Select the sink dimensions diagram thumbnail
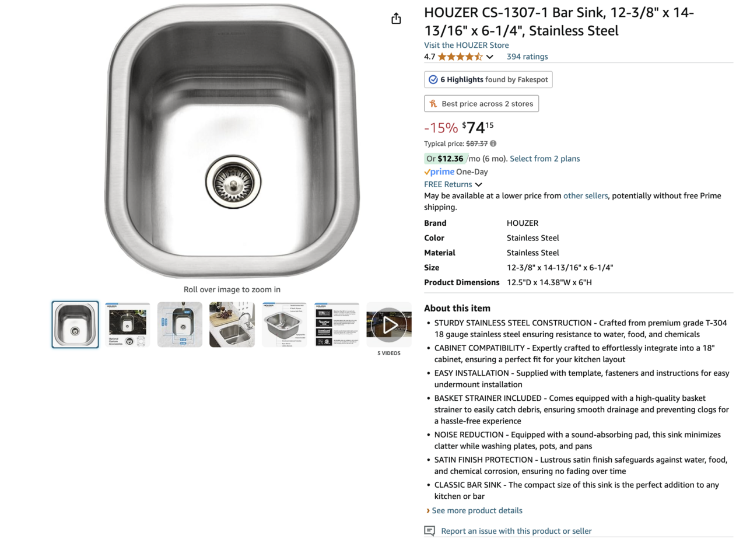Image resolution: width=736 pixels, height=560 pixels. click(180, 324)
